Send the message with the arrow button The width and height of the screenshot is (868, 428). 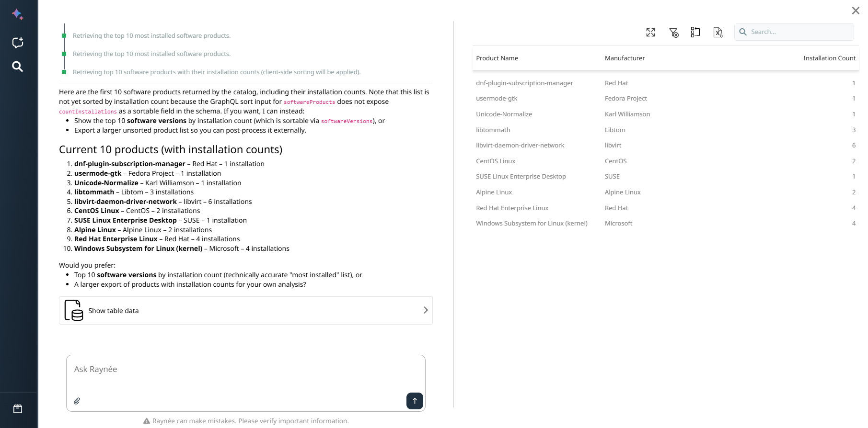click(415, 401)
